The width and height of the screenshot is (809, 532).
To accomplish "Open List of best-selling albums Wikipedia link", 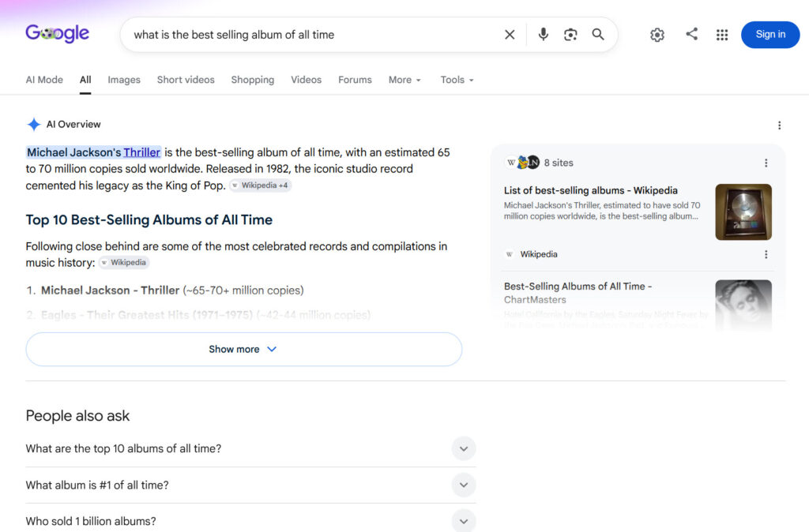I will 591,190.
